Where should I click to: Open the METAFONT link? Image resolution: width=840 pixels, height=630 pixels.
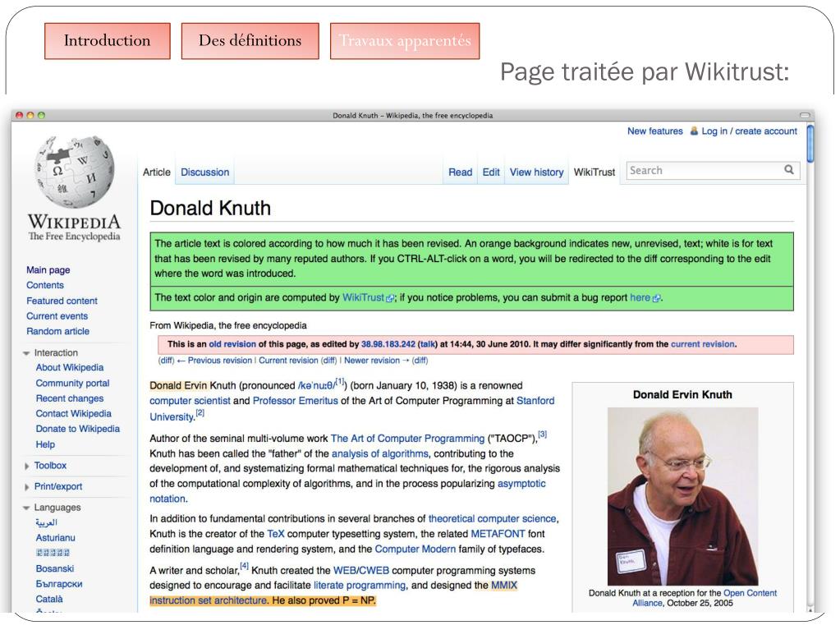(498, 534)
